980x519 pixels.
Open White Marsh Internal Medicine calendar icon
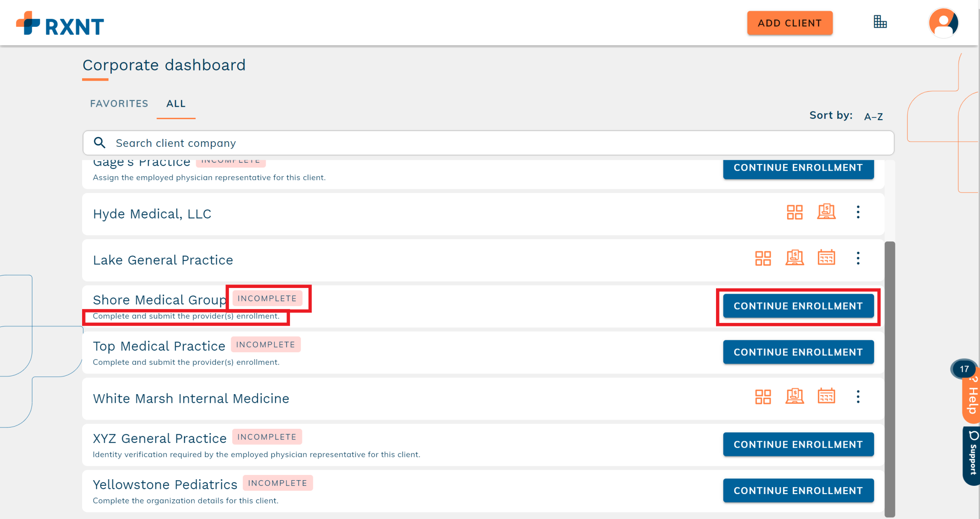click(826, 396)
